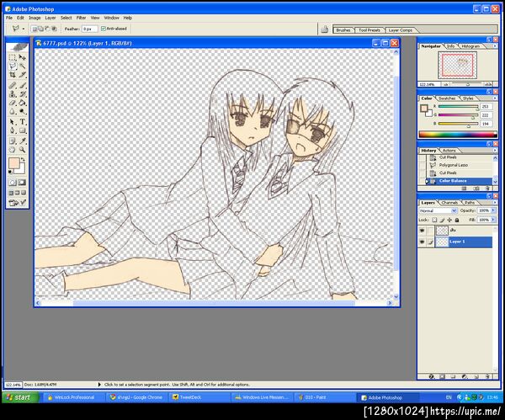The width and height of the screenshot is (505, 420).
Task: Hide the top layer via eye icon
Action: 422,231
